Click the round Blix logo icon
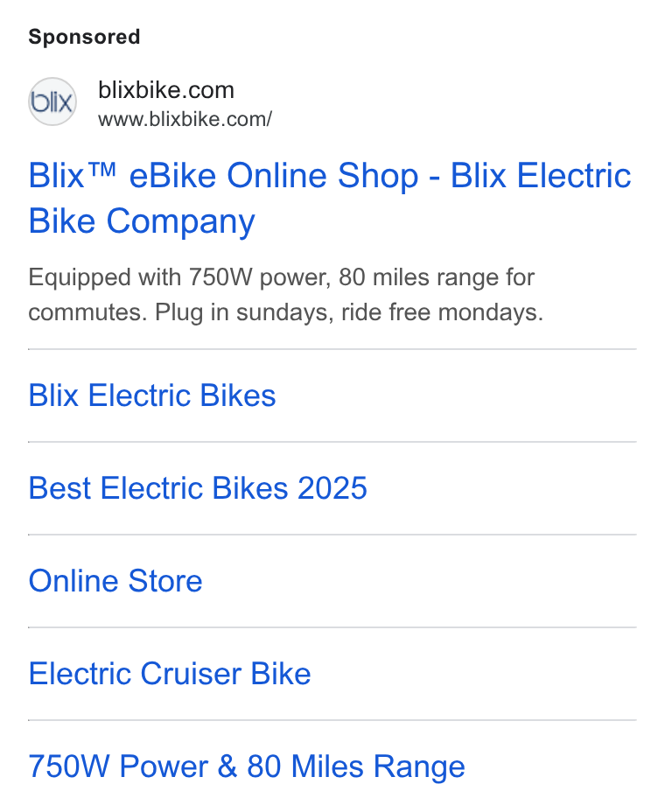 (52, 101)
